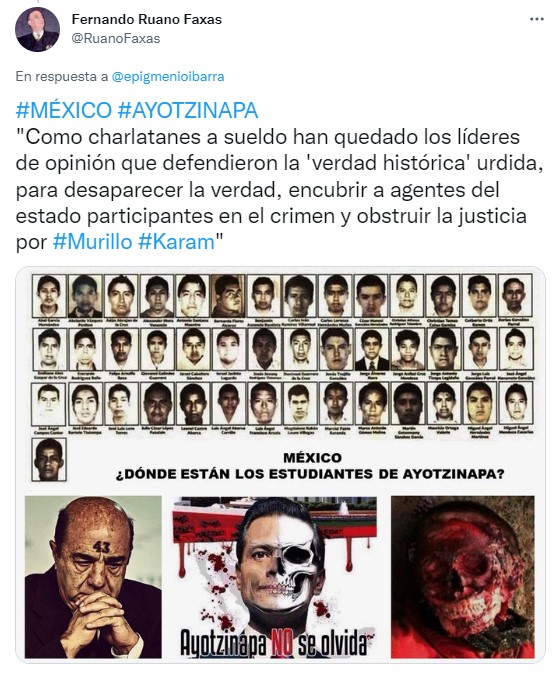Image resolution: width=560 pixels, height=674 pixels.
Task: Click the first student portrait in top row
Action: 49,296
